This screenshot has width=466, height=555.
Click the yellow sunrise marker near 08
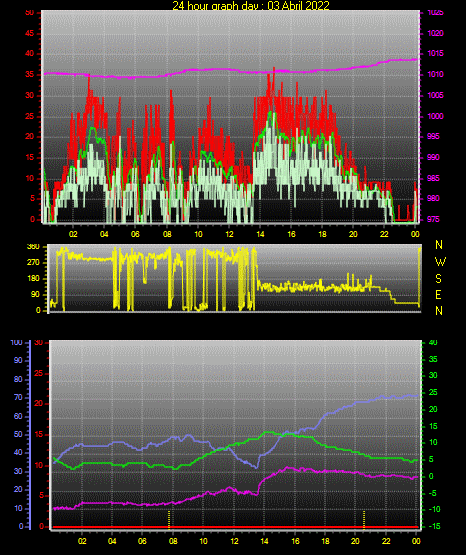pyautogui.click(x=169, y=520)
